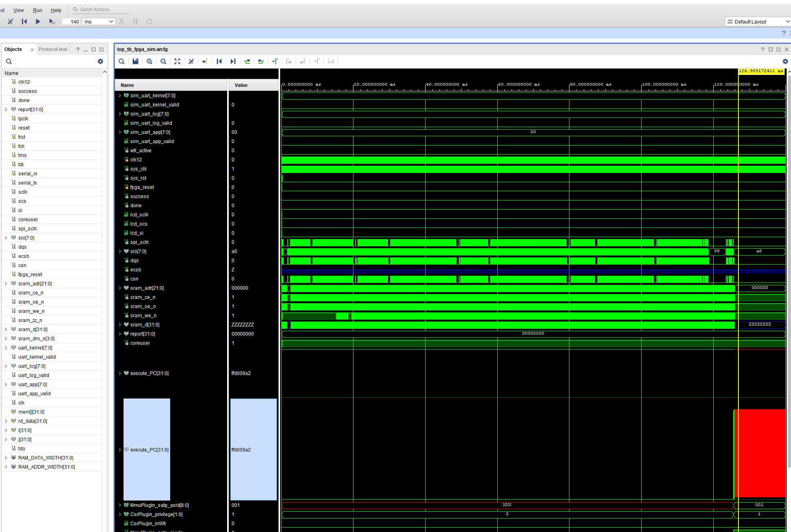Open the Run menu

click(37, 10)
